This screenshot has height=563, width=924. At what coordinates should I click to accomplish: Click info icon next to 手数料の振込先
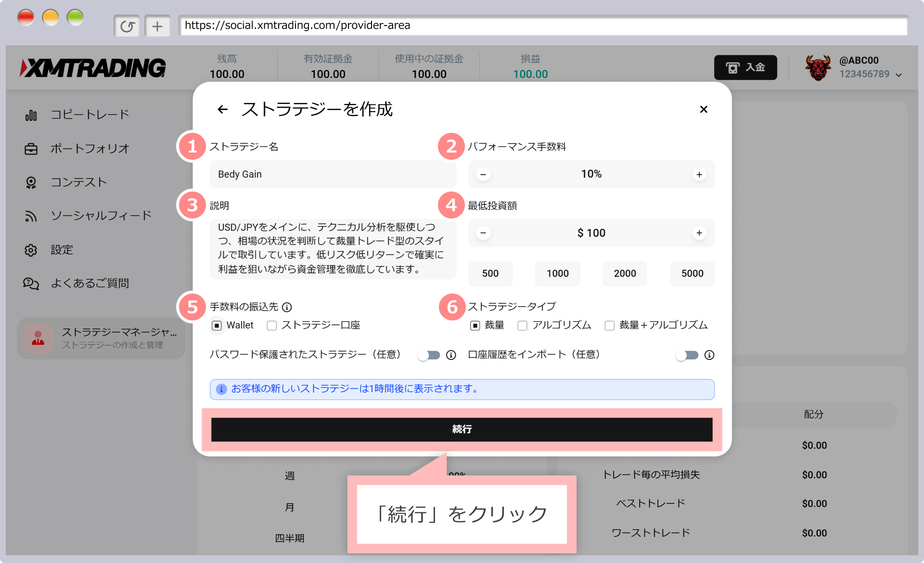pos(287,307)
